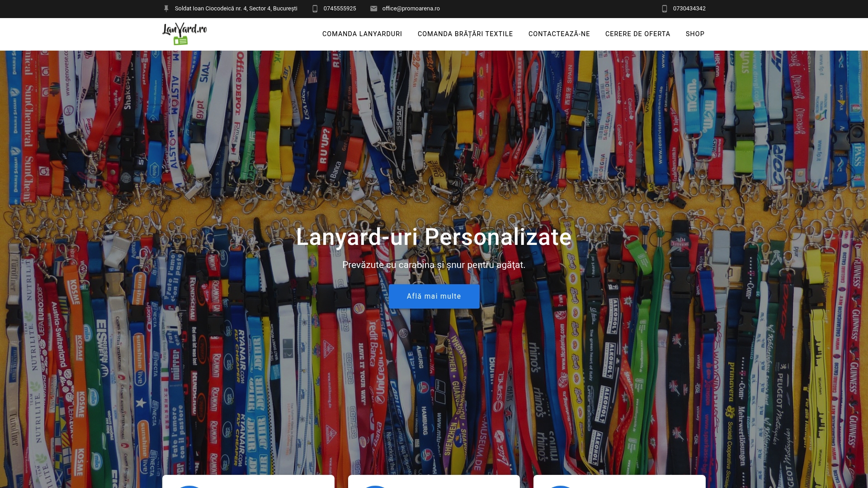Screen dimensions: 868x488
Task: Go to the SHOP section
Action: pyautogui.click(x=695, y=34)
